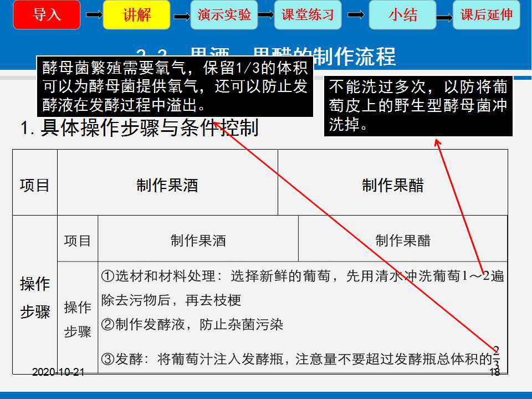The width and height of the screenshot is (532, 399).
Task: Click the slide page number 18
Action: click(x=495, y=372)
